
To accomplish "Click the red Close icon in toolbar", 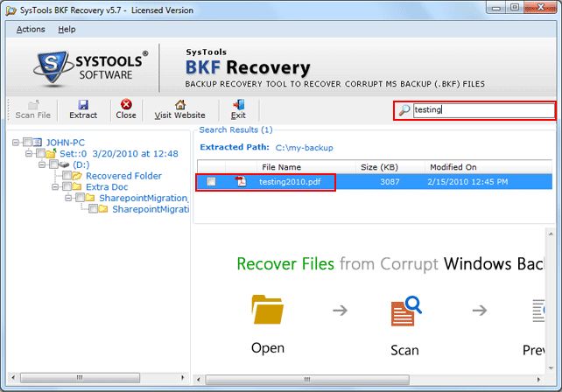I will click(x=126, y=104).
